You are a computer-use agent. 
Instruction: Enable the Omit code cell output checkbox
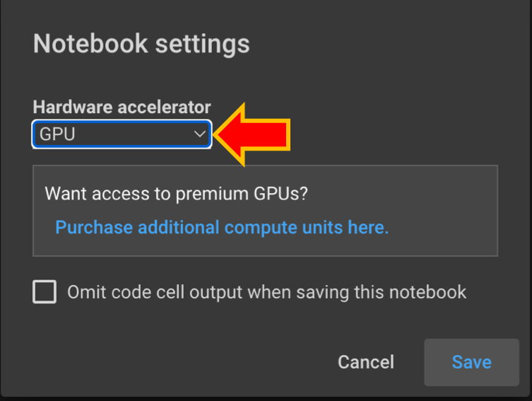tap(45, 291)
